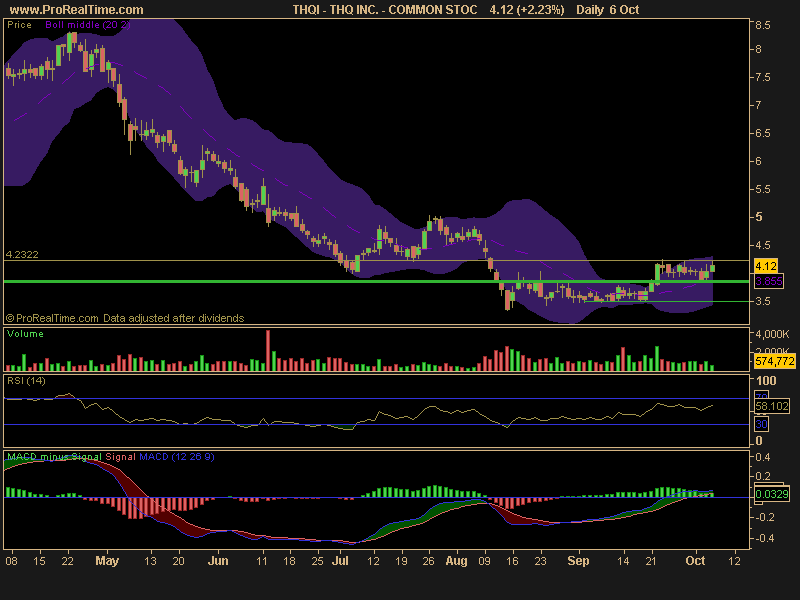Click the 0.4 mark on the MACD scale
This screenshot has width=800, height=600.
click(x=763, y=457)
